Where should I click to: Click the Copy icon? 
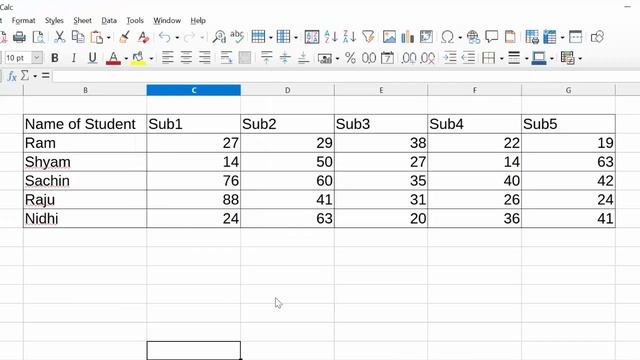(x=78, y=37)
